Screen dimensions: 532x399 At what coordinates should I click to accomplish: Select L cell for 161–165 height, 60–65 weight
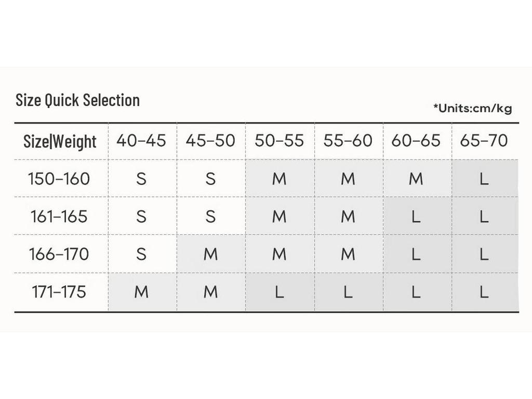tap(416, 216)
